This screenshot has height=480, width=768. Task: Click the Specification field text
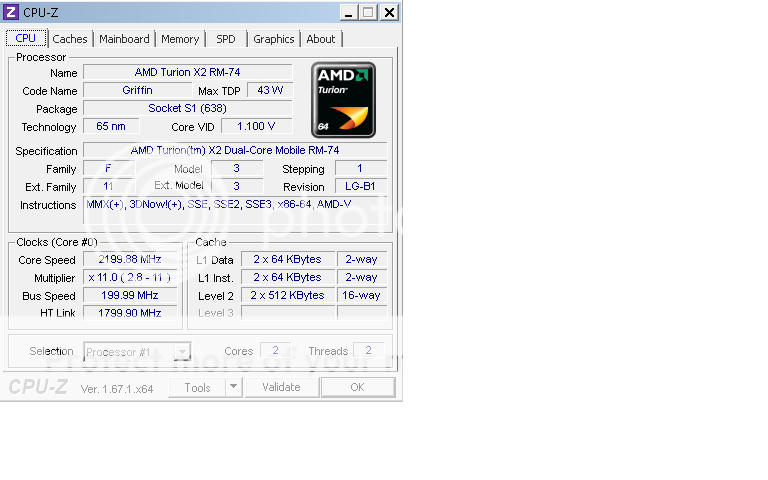tap(235, 151)
